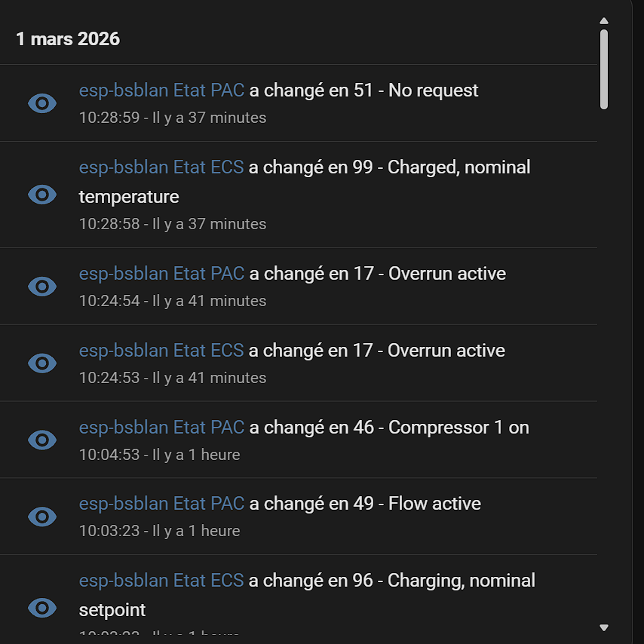Click the logbook scrollbar thumb
The image size is (644, 644).
(x=604, y=69)
